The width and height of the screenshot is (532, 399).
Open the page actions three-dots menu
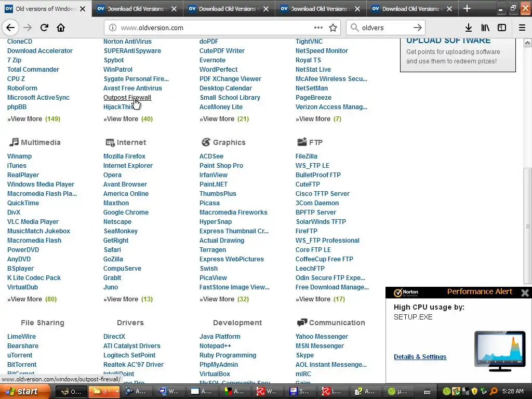(318, 28)
